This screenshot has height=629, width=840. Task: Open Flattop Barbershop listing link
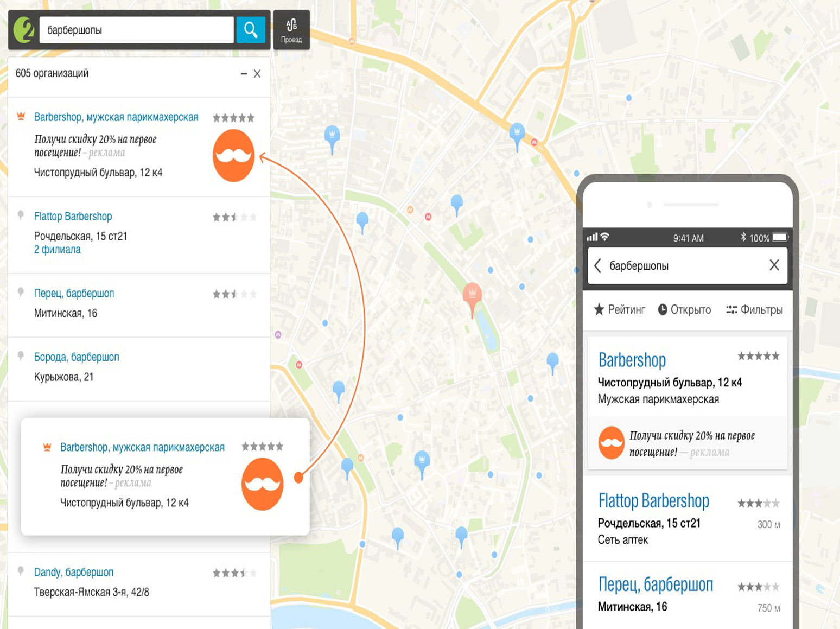pyautogui.click(x=73, y=217)
